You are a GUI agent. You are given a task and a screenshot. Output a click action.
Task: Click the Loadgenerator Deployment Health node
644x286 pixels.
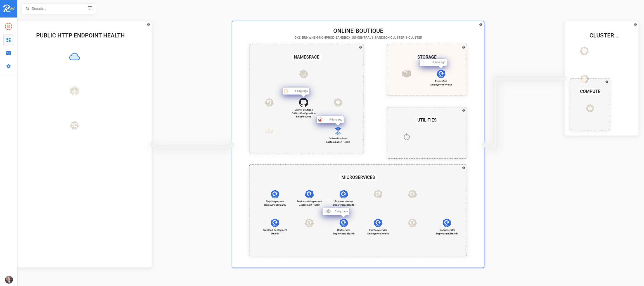pos(447,223)
